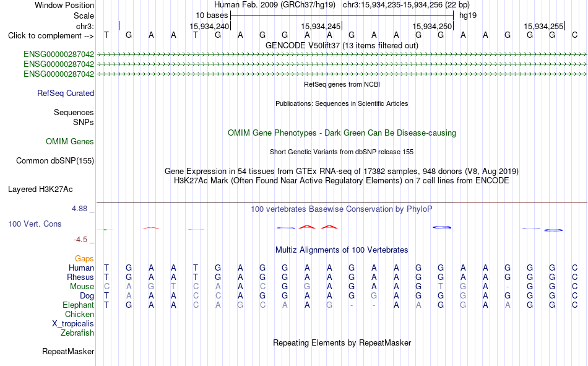
Task: Click 'Click to complement -->' label
Action: 51,36
